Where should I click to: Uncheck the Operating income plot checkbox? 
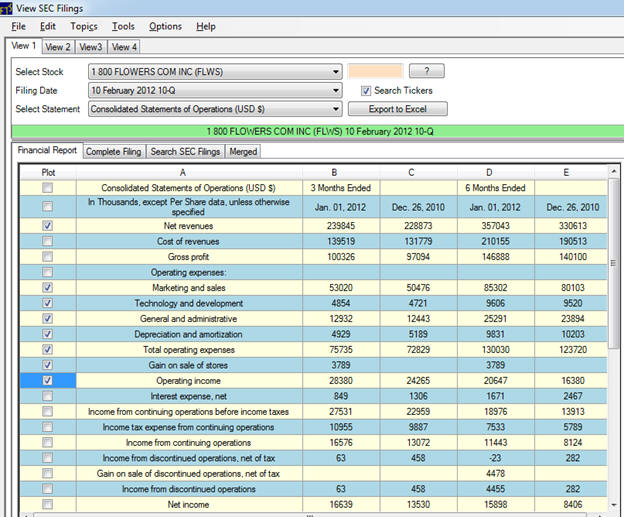click(x=47, y=381)
